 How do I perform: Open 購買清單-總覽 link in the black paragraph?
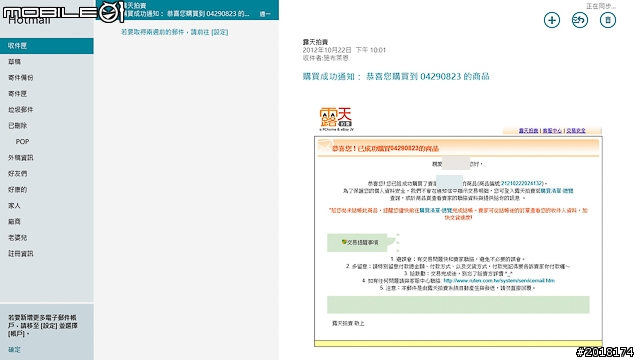[557, 191]
